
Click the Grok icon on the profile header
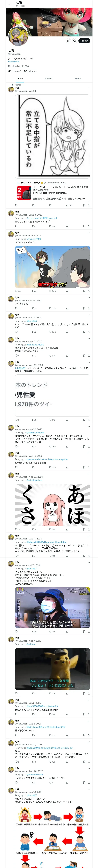68,41
